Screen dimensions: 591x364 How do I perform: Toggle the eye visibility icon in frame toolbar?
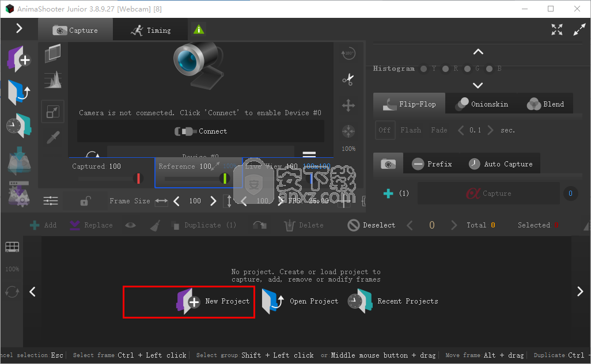(130, 225)
